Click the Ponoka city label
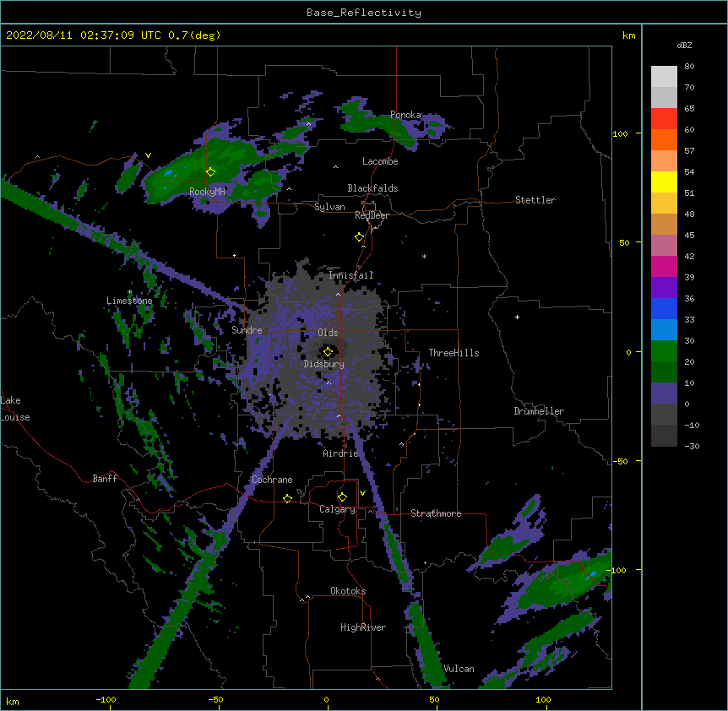 (405, 115)
